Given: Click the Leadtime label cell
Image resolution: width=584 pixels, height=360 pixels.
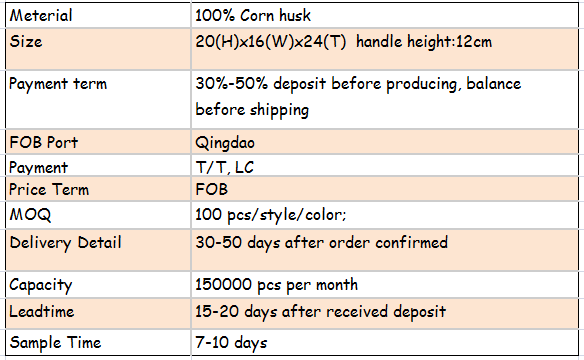Looking at the screenshot, I should coord(98,313).
